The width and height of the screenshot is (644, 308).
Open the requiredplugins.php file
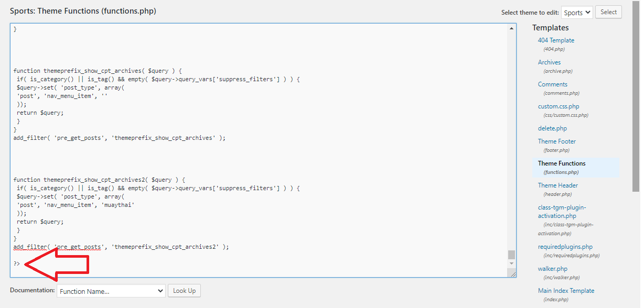[x=565, y=247]
